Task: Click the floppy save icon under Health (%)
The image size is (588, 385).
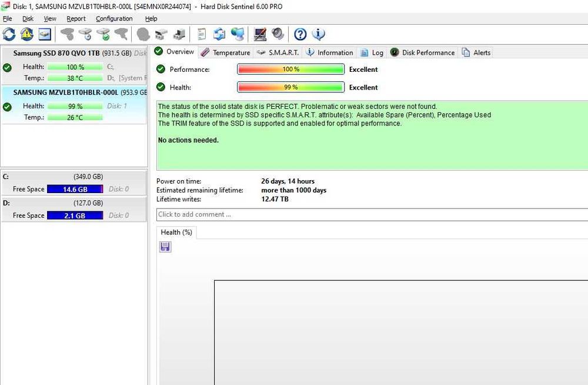Action: tap(165, 247)
